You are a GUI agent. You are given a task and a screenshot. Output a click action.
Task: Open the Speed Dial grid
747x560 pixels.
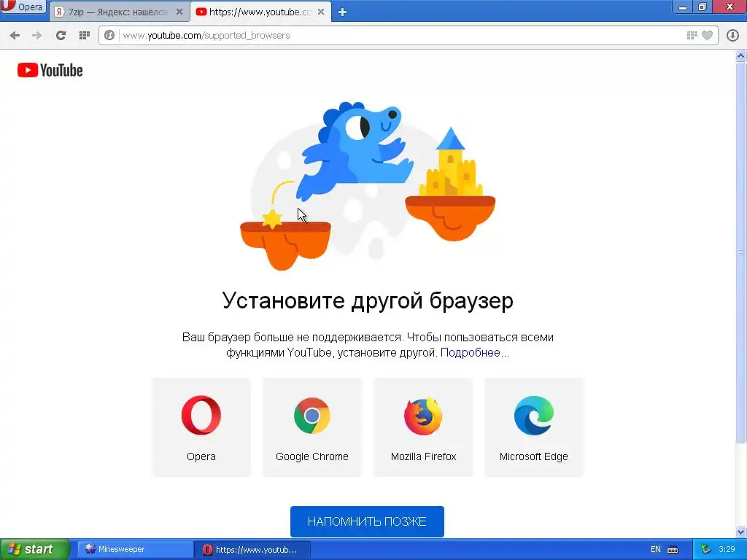[85, 35]
